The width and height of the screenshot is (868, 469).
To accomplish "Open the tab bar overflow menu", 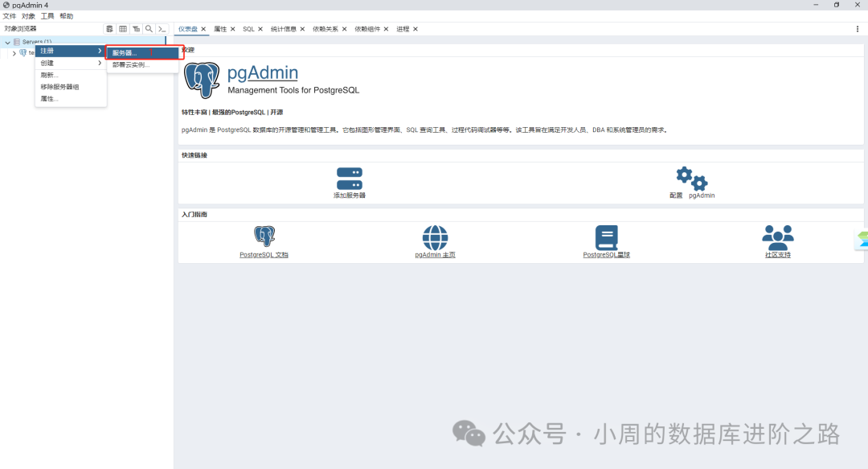I will click(x=858, y=28).
